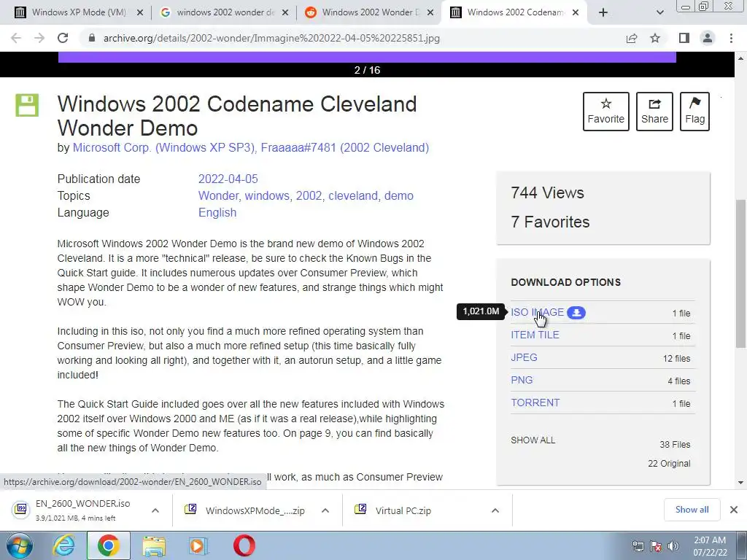
Task: Click the browser Forward arrow
Action: coord(39,38)
